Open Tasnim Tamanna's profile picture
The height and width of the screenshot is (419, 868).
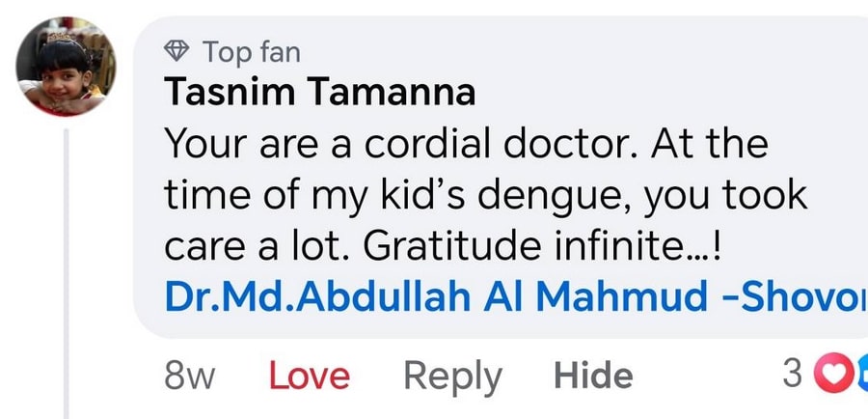pyautogui.click(x=66, y=67)
